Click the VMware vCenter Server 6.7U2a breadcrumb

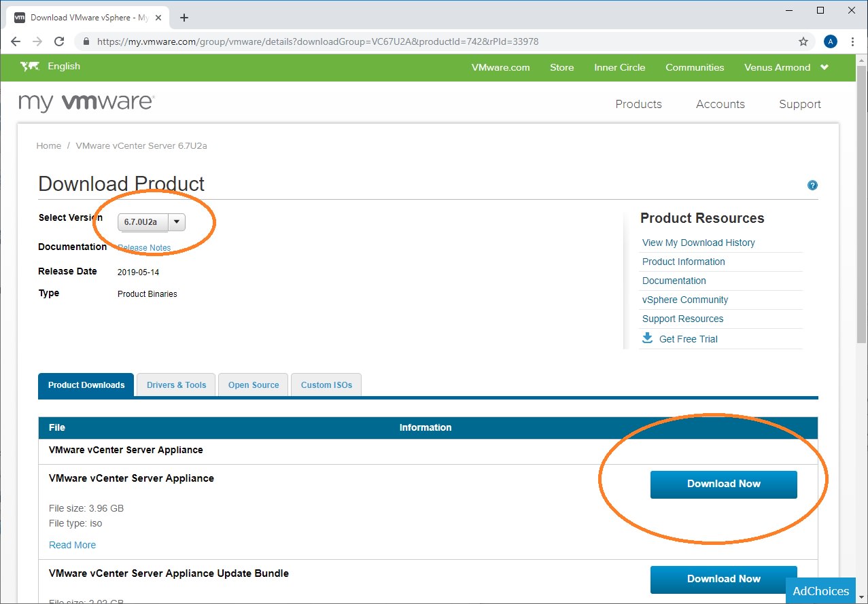click(141, 145)
